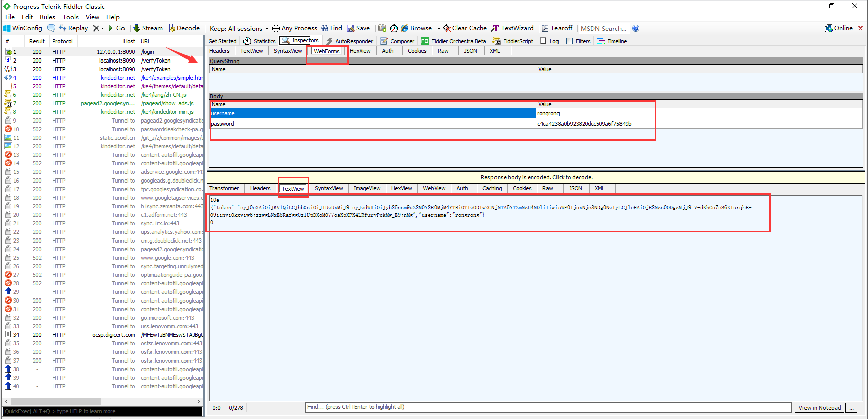Click the QuickExec command box

[102, 411]
